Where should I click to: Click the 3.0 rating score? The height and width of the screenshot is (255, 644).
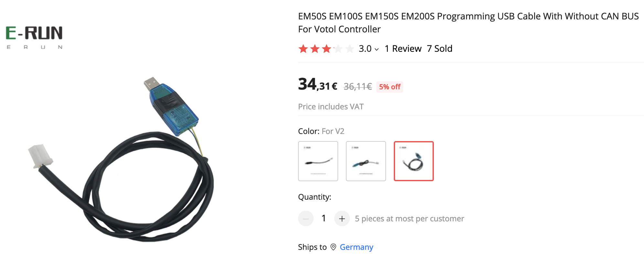pyautogui.click(x=365, y=49)
